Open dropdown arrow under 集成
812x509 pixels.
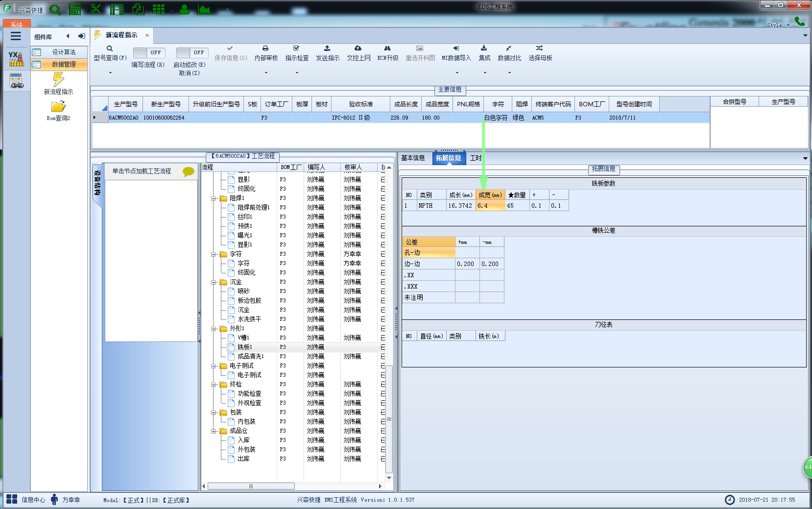click(485, 73)
